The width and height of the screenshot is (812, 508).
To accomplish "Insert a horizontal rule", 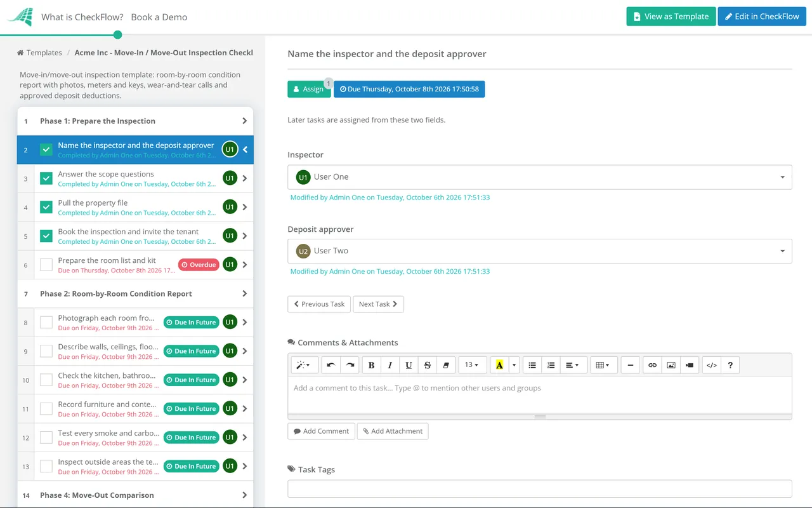I will pos(630,365).
